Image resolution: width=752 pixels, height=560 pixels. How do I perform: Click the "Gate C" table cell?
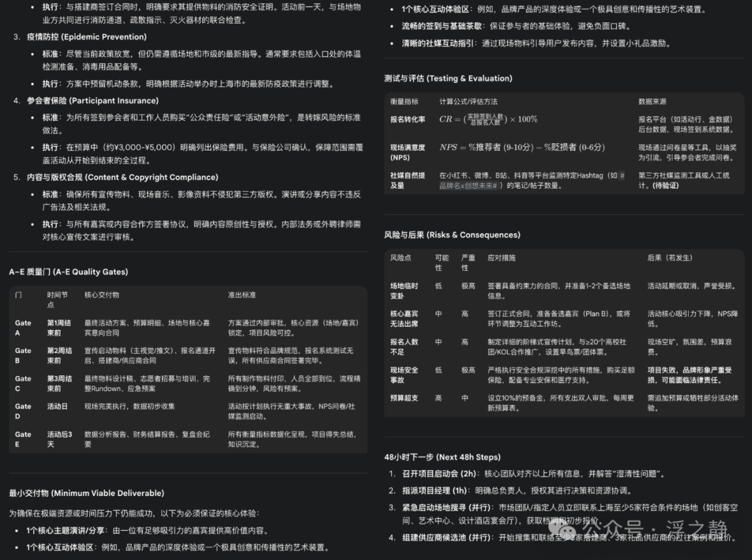point(23,383)
